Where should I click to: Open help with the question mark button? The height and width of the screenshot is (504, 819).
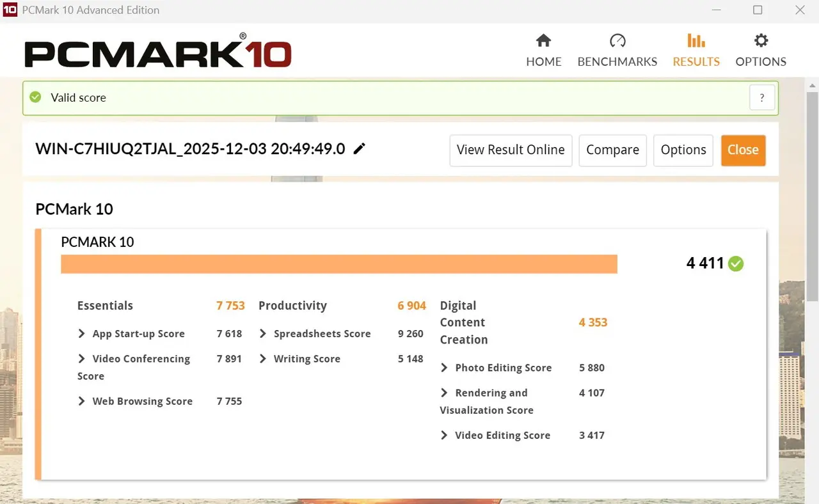tap(761, 97)
